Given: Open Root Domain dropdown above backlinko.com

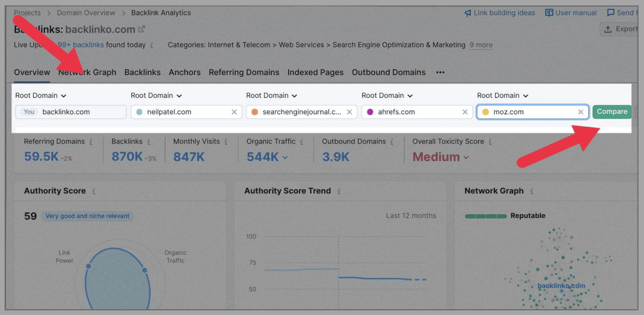Looking at the screenshot, I should 41,96.
